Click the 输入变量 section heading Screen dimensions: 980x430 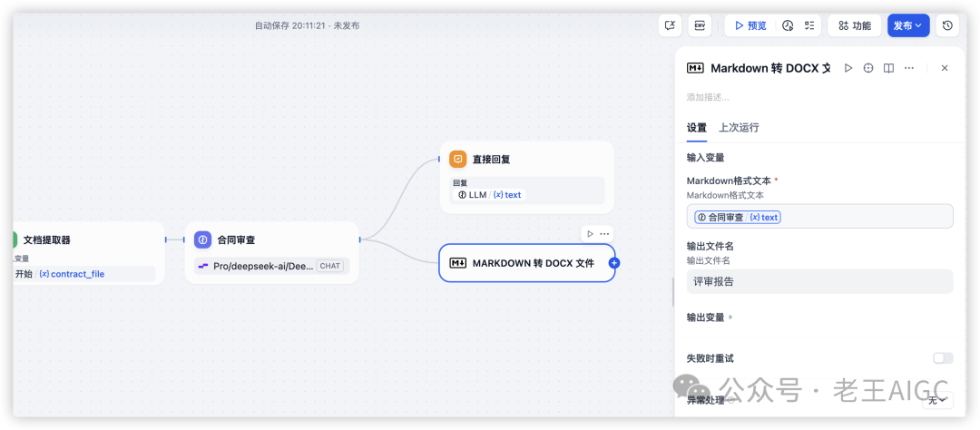[x=706, y=158]
